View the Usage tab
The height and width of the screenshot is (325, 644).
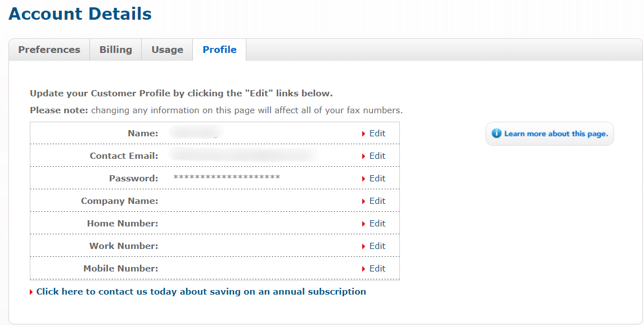click(167, 50)
